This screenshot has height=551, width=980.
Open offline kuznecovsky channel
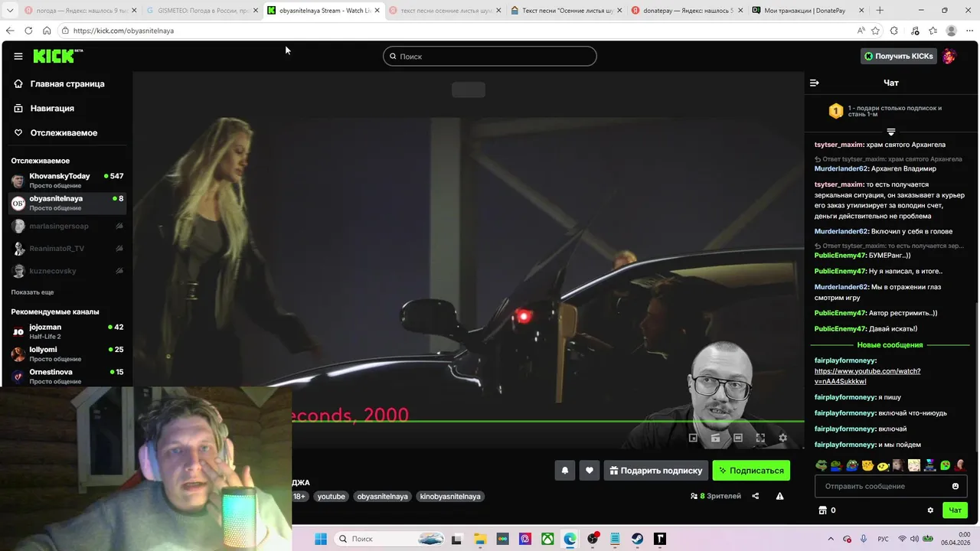[x=67, y=271]
